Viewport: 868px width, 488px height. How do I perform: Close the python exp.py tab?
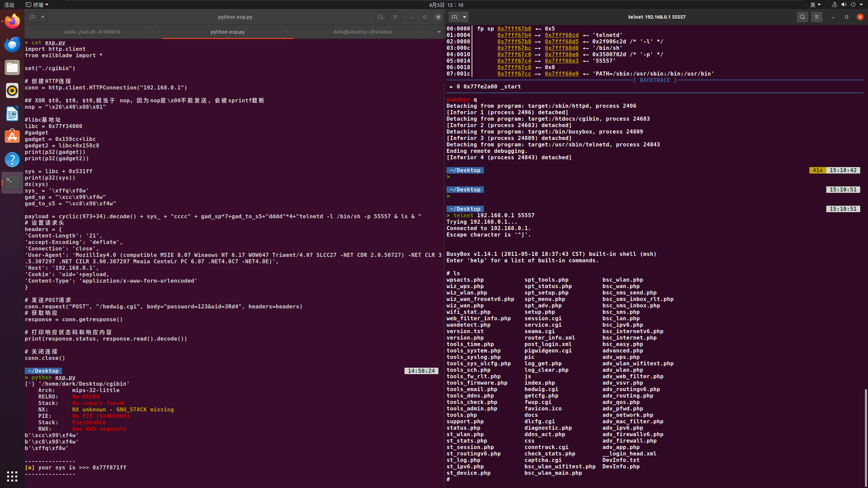(287, 32)
